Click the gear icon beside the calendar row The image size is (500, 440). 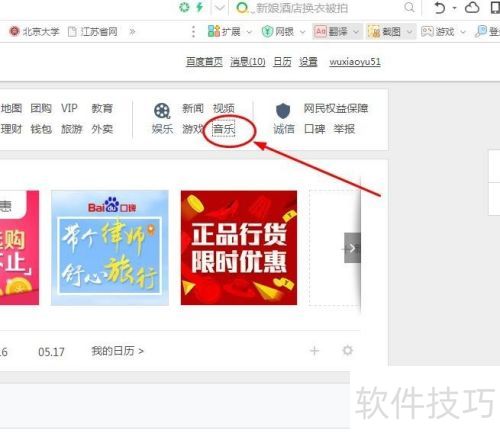[347, 351]
